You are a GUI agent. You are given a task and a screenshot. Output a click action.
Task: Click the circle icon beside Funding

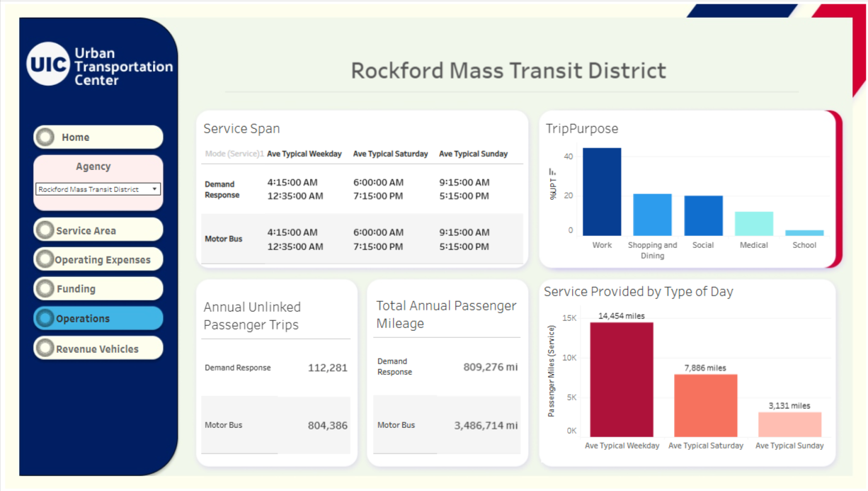pos(45,289)
